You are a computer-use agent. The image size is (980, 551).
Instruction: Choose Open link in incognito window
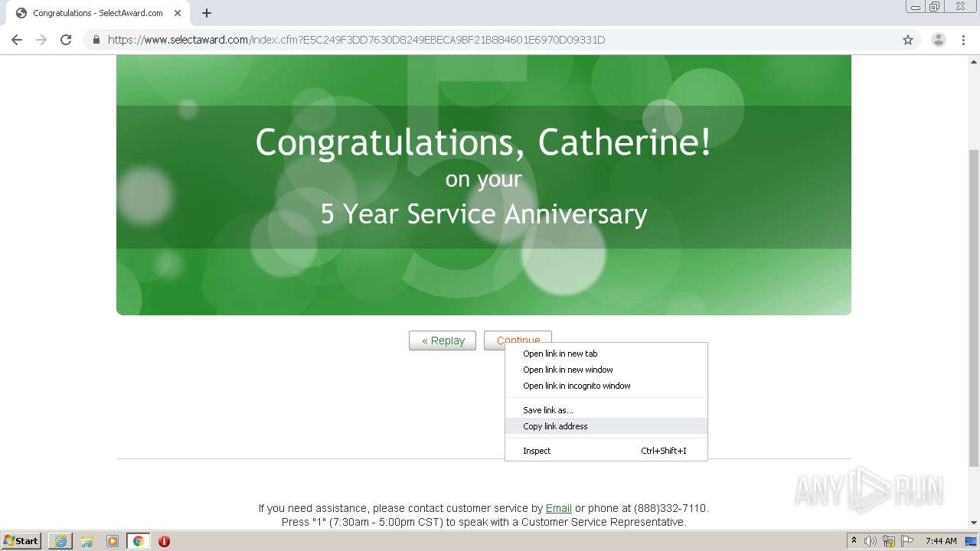tap(606, 386)
